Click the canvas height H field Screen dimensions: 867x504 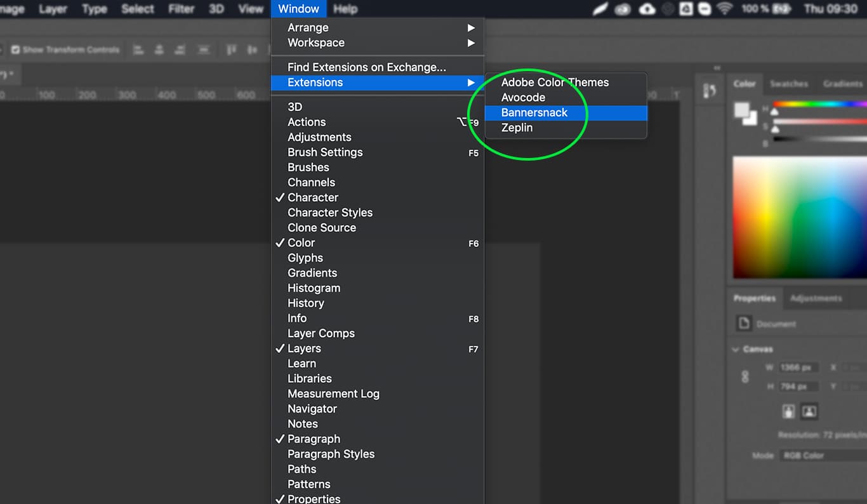(798, 387)
